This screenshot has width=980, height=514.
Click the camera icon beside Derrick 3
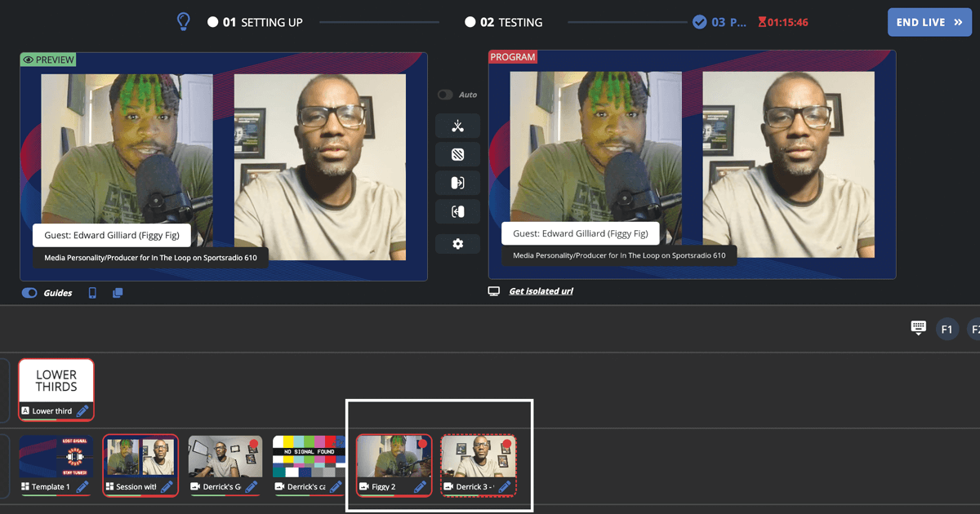pos(448,487)
